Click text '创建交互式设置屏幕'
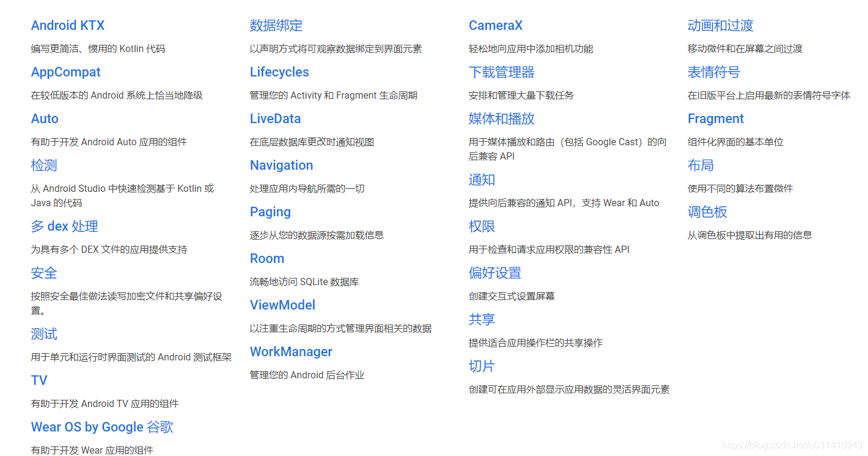 (x=512, y=296)
